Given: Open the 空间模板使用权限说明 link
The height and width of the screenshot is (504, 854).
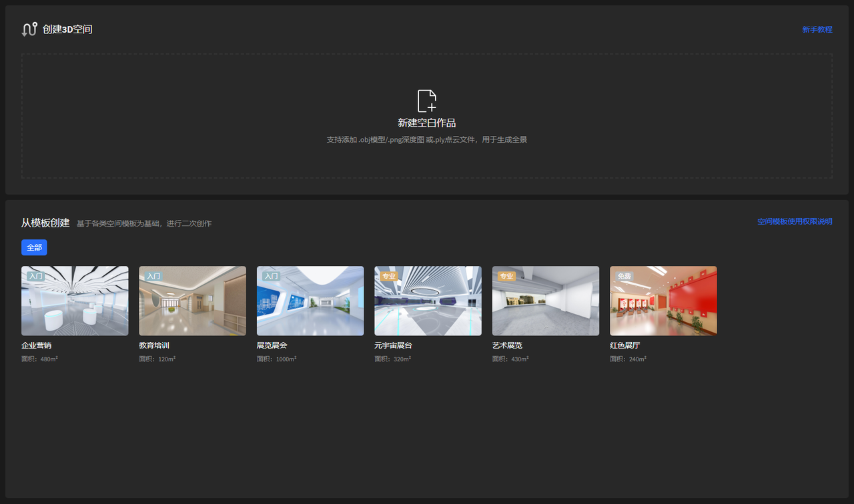Looking at the screenshot, I should (794, 221).
